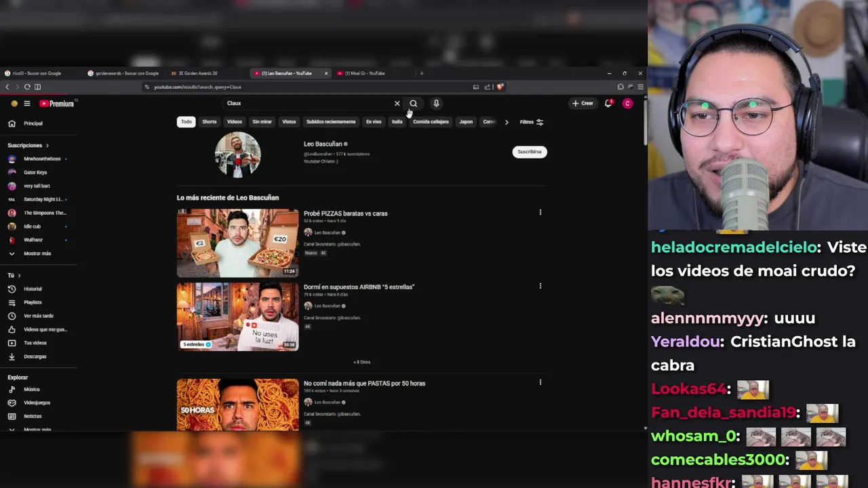The image size is (868, 488).
Task: Show more filter chips with right arrow
Action: pyautogui.click(x=506, y=122)
